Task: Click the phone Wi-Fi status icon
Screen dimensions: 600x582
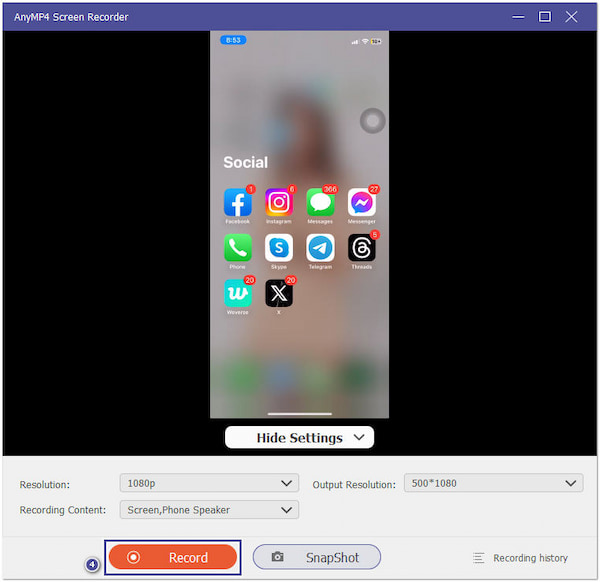Action: [x=365, y=41]
